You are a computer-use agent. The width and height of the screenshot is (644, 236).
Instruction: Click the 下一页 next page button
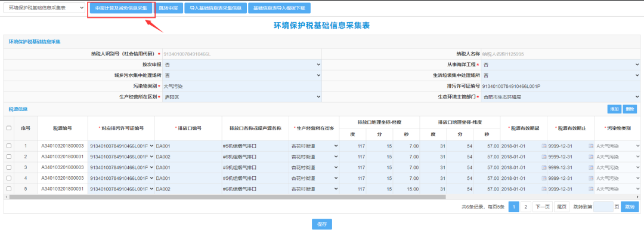(542, 207)
